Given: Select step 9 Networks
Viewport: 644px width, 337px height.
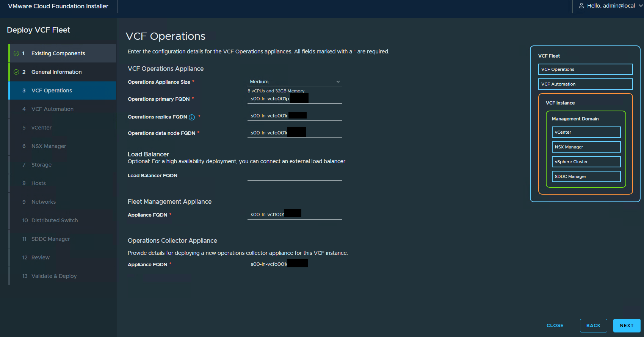Looking at the screenshot, I should point(63,202).
